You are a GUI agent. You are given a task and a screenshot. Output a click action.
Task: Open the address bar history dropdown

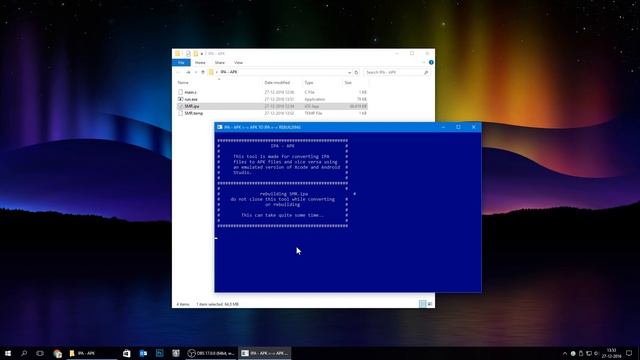coord(349,72)
